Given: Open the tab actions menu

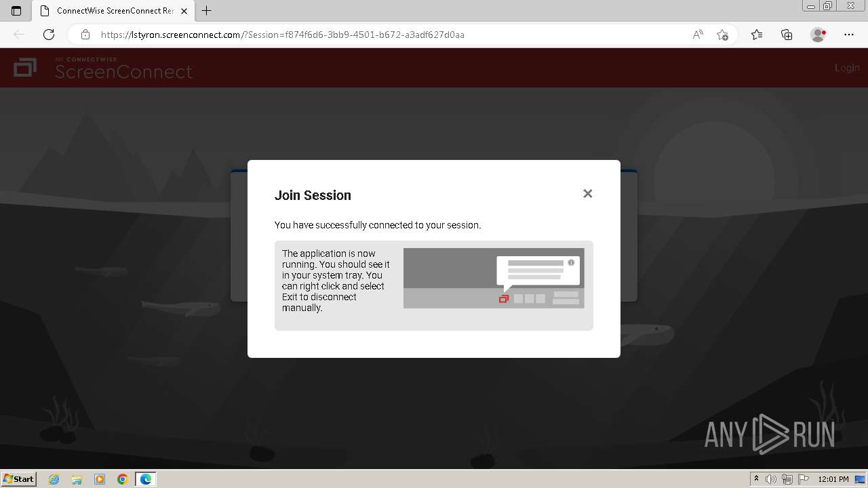Looking at the screenshot, I should coord(16,11).
